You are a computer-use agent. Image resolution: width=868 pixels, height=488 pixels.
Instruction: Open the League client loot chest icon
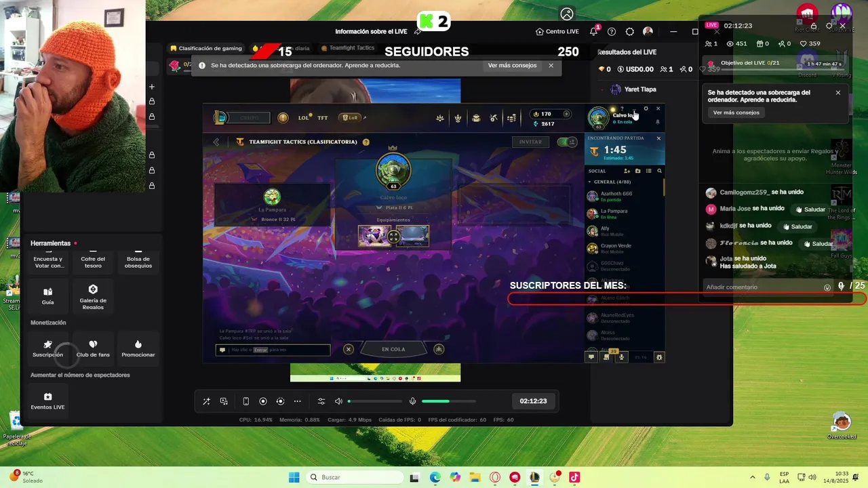[x=476, y=118]
